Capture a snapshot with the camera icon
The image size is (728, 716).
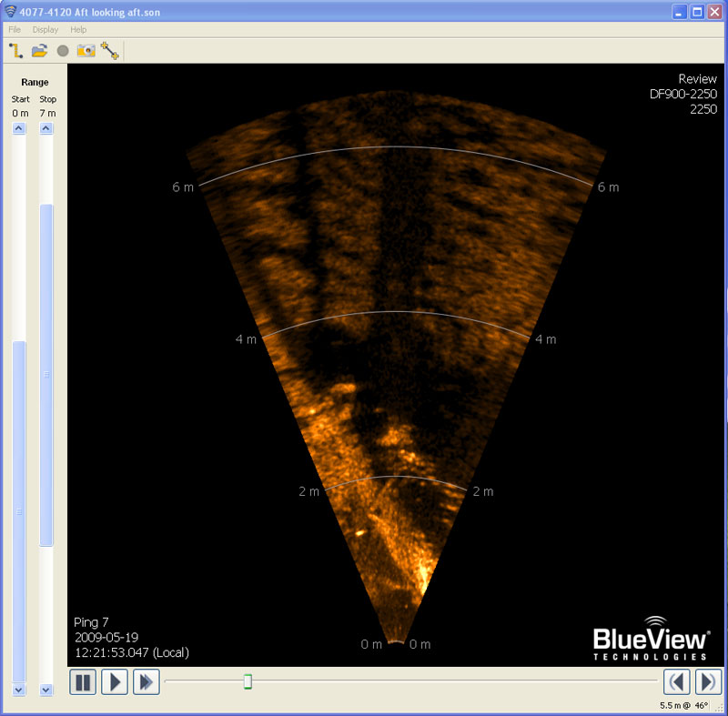86,51
